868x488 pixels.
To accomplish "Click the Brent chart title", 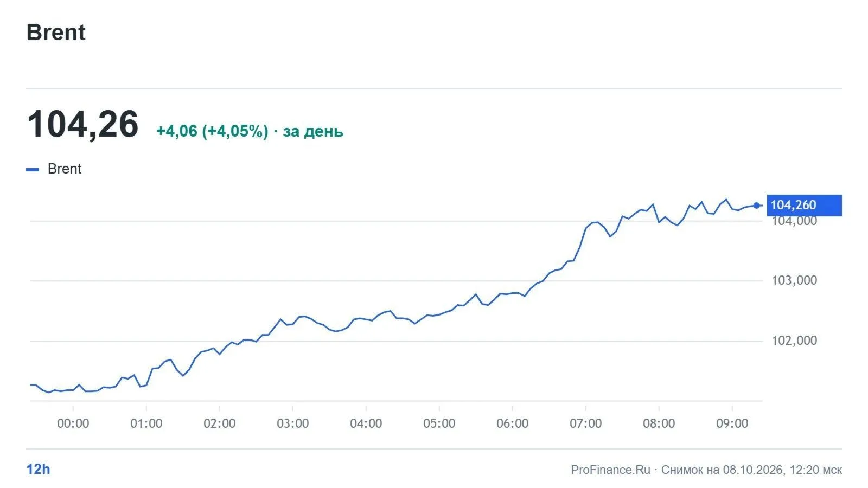I will pos(56,33).
